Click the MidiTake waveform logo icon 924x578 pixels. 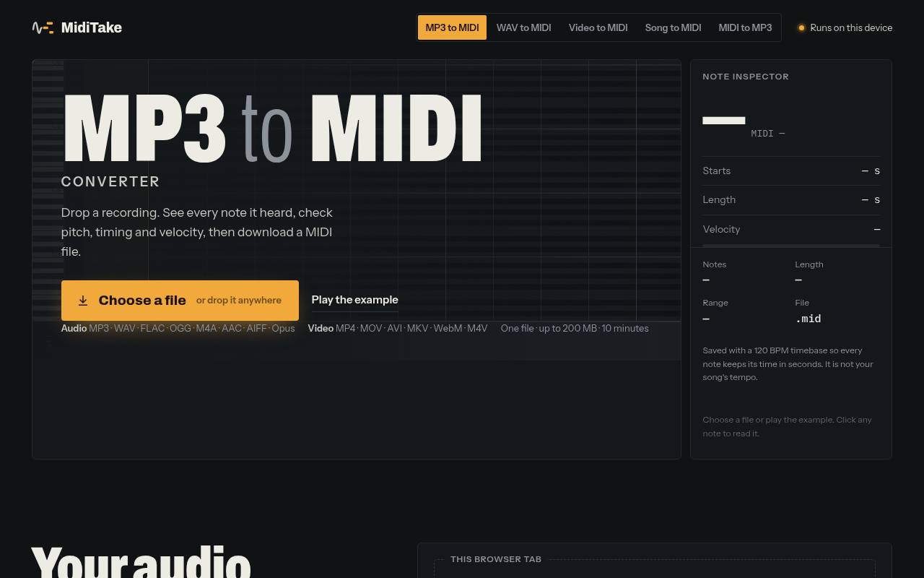[43, 27]
